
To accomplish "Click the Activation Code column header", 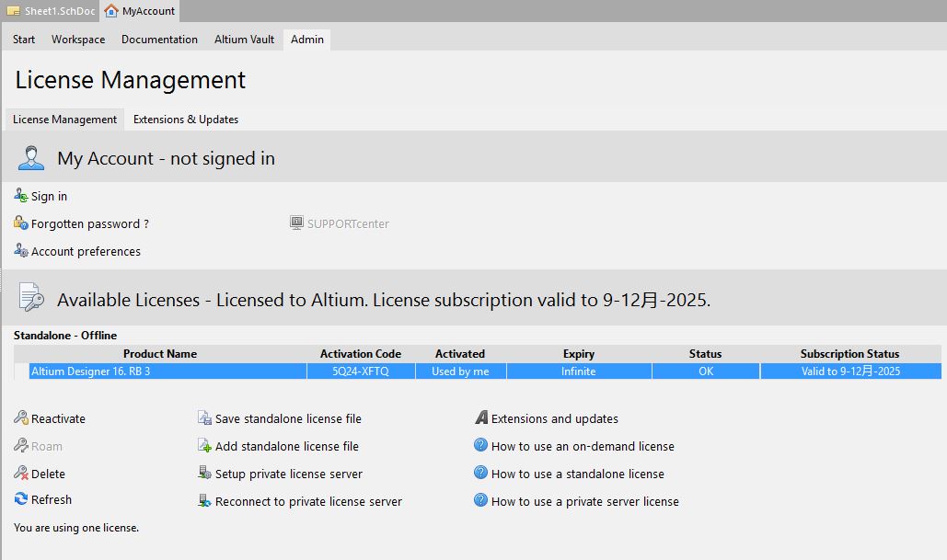I will tap(361, 354).
